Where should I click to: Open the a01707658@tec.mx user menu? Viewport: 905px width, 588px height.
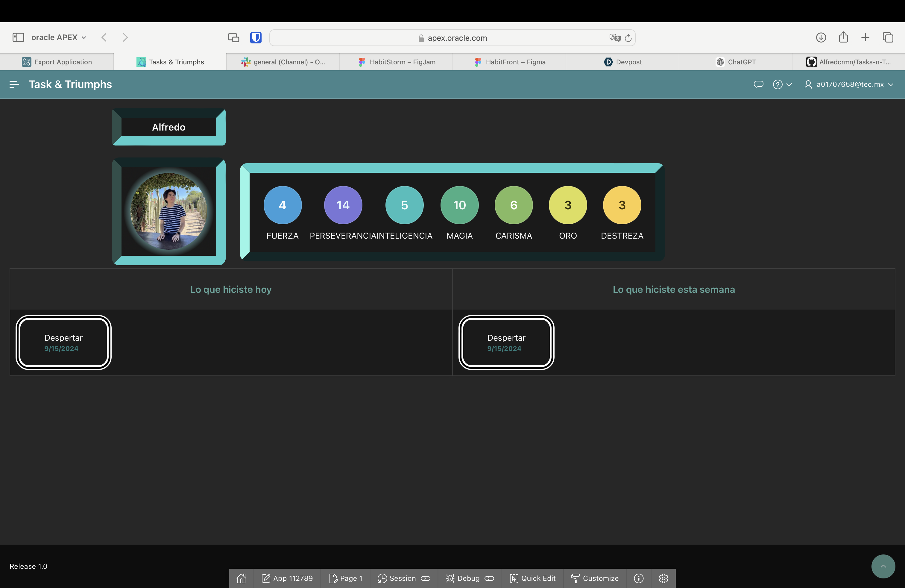[x=849, y=84]
